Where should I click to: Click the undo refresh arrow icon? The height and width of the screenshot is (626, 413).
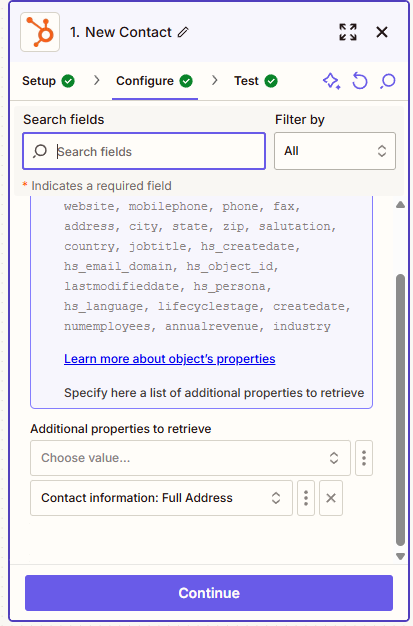[x=359, y=81]
